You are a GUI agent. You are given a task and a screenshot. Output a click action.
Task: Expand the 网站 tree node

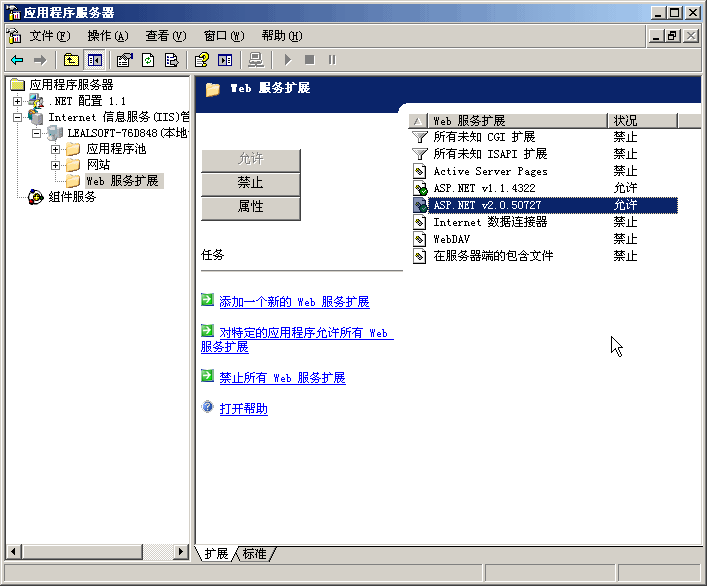[x=55, y=165]
